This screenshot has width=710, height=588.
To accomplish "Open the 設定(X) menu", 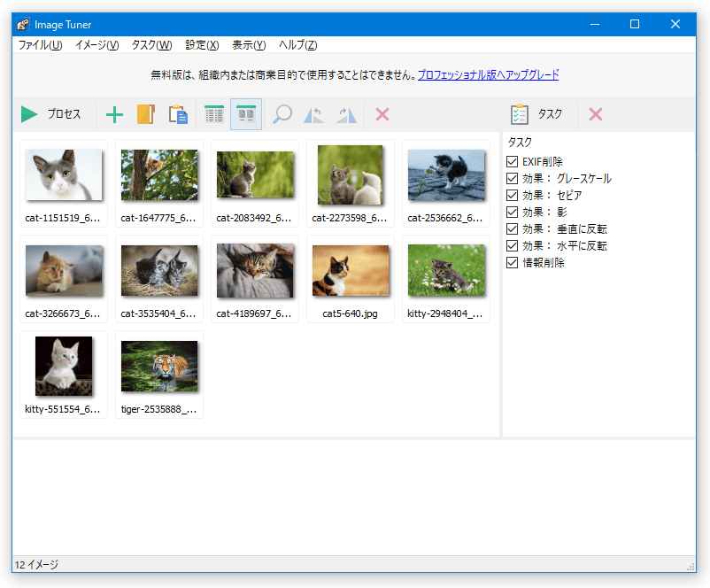I will 202,45.
